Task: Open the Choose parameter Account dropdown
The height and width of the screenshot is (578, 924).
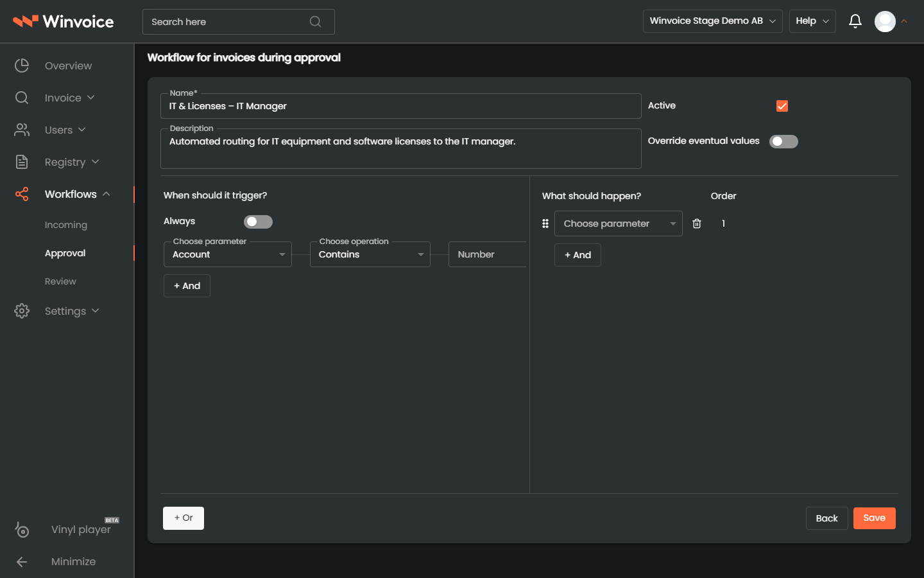Action: pyautogui.click(x=228, y=254)
